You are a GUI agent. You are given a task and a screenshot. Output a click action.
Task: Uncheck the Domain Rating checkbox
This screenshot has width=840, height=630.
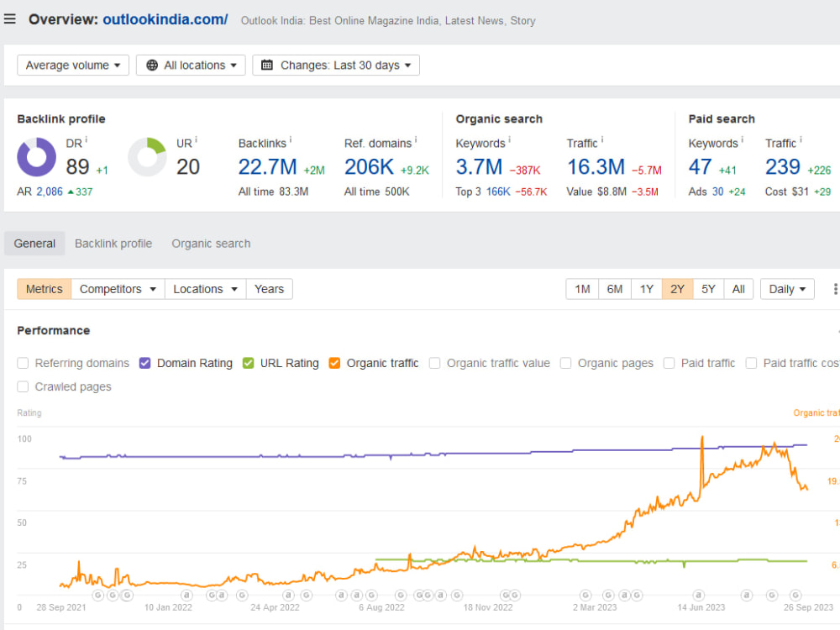pyautogui.click(x=144, y=363)
